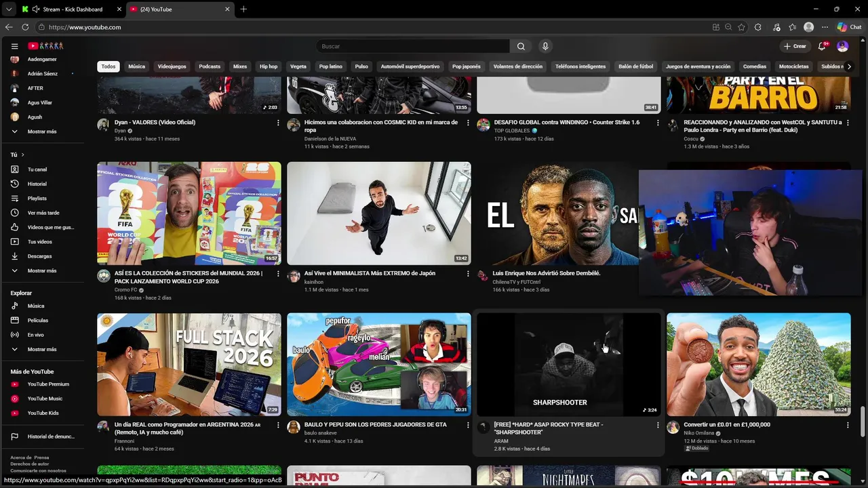The height and width of the screenshot is (488, 868).
Task: Open the notifications bell
Action: (x=822, y=46)
